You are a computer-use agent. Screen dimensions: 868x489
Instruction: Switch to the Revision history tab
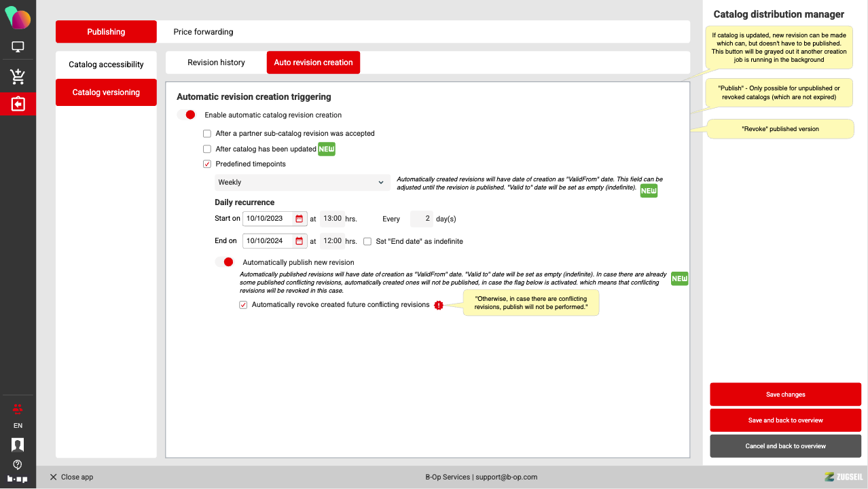(216, 62)
